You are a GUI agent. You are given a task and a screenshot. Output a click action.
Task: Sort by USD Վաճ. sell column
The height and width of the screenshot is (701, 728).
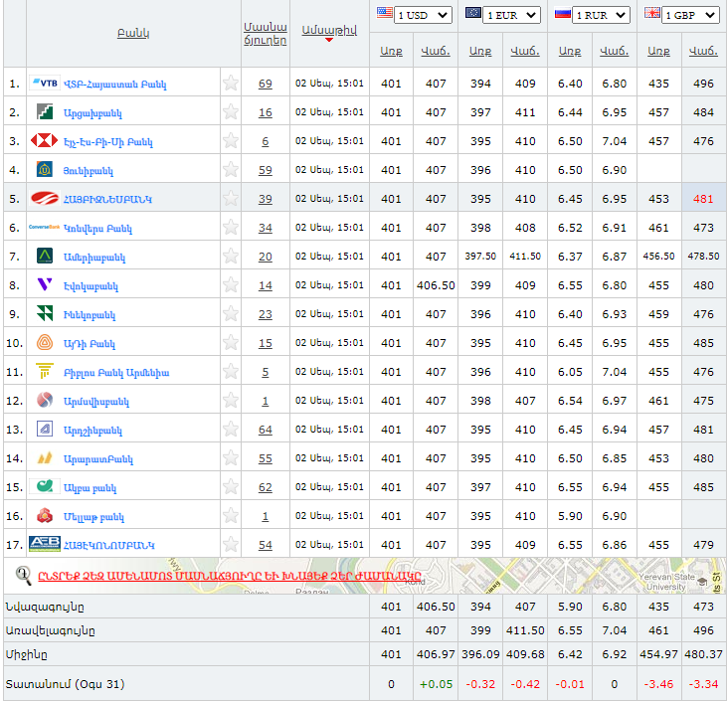point(436,51)
